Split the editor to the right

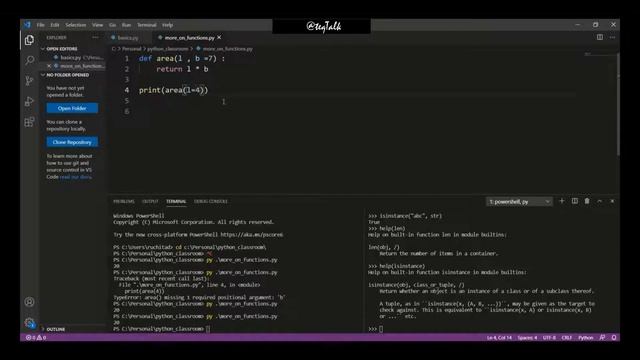click(600, 37)
